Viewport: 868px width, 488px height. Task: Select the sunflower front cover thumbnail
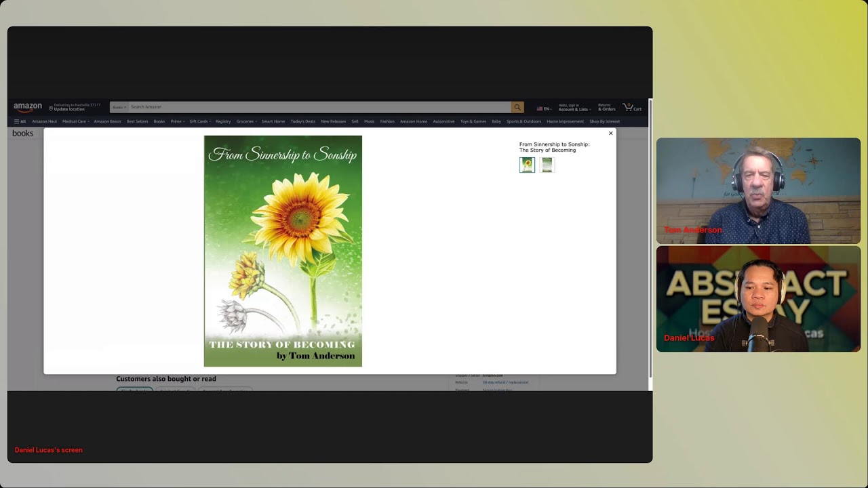click(x=527, y=165)
